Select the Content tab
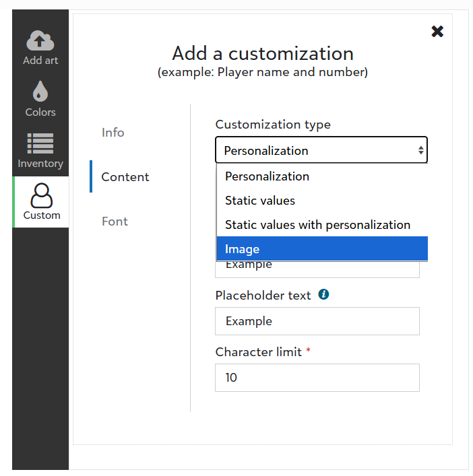 (x=125, y=177)
